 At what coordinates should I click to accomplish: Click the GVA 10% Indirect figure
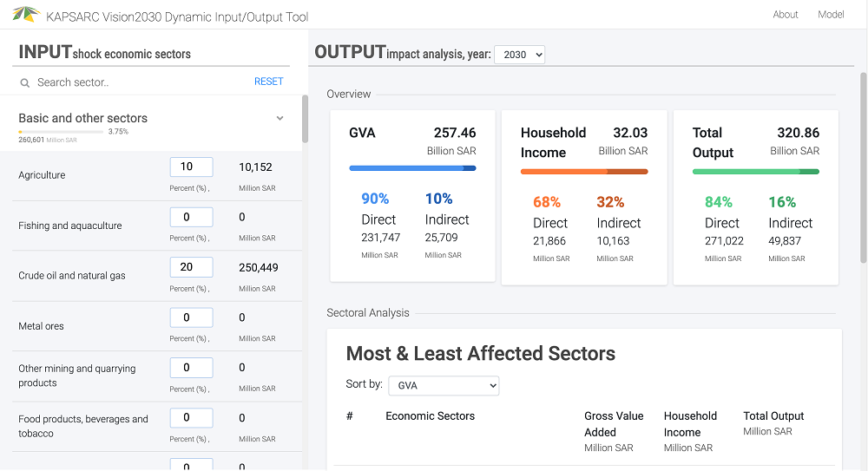pos(438,199)
